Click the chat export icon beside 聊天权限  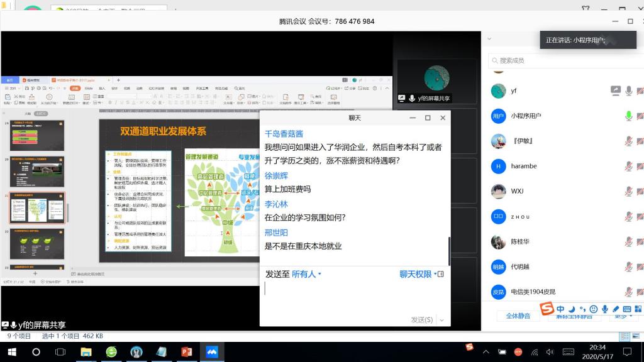point(441,274)
